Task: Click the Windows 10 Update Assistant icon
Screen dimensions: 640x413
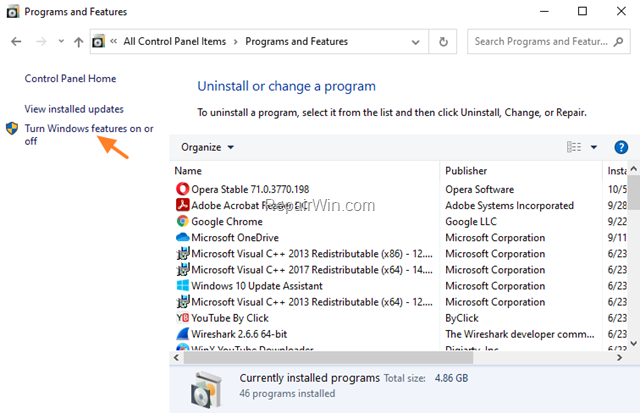Action: (182, 285)
